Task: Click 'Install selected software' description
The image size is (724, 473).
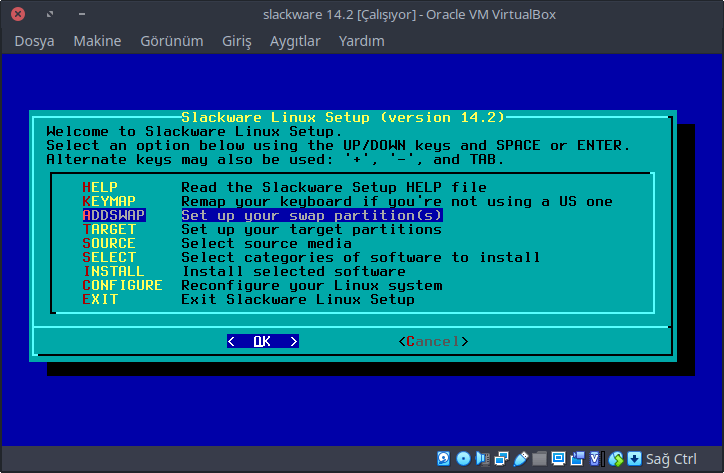Action: coord(294,271)
